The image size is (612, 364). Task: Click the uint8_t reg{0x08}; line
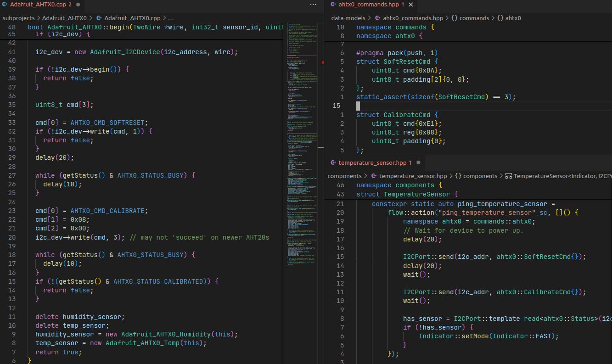click(407, 132)
